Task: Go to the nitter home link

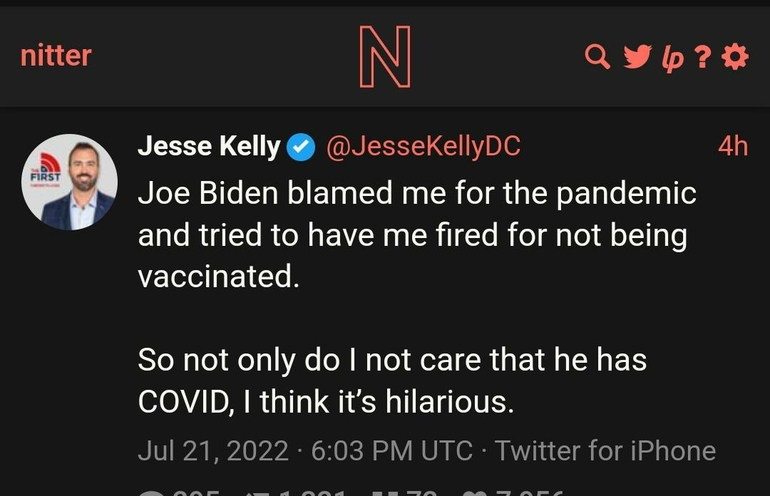Action: pyautogui.click(x=55, y=56)
